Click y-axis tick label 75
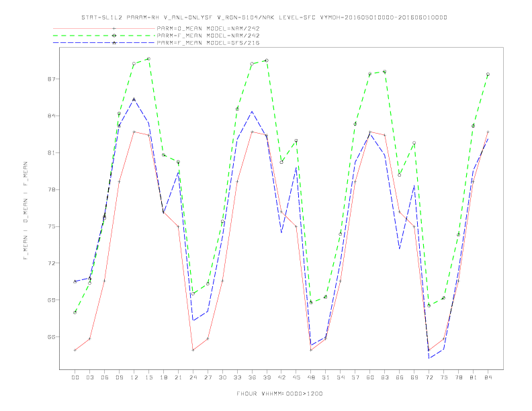The width and height of the screenshot is (532, 411). click(x=52, y=226)
